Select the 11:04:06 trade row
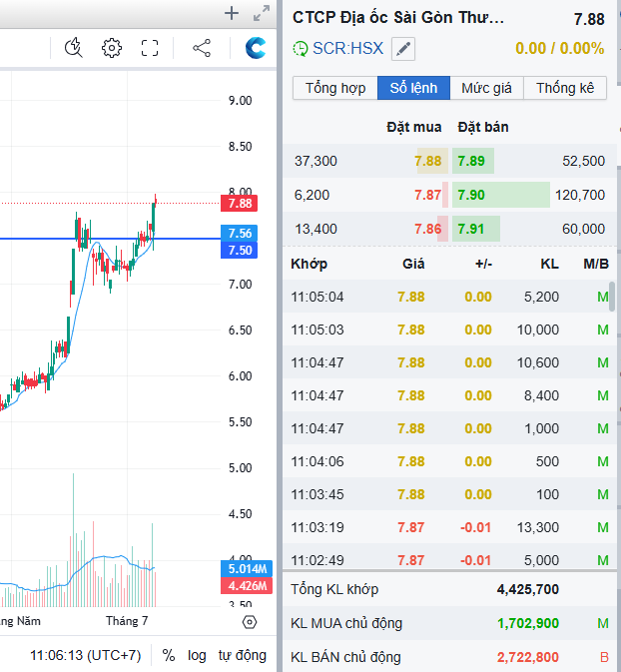This screenshot has width=621, height=672. 448,461
